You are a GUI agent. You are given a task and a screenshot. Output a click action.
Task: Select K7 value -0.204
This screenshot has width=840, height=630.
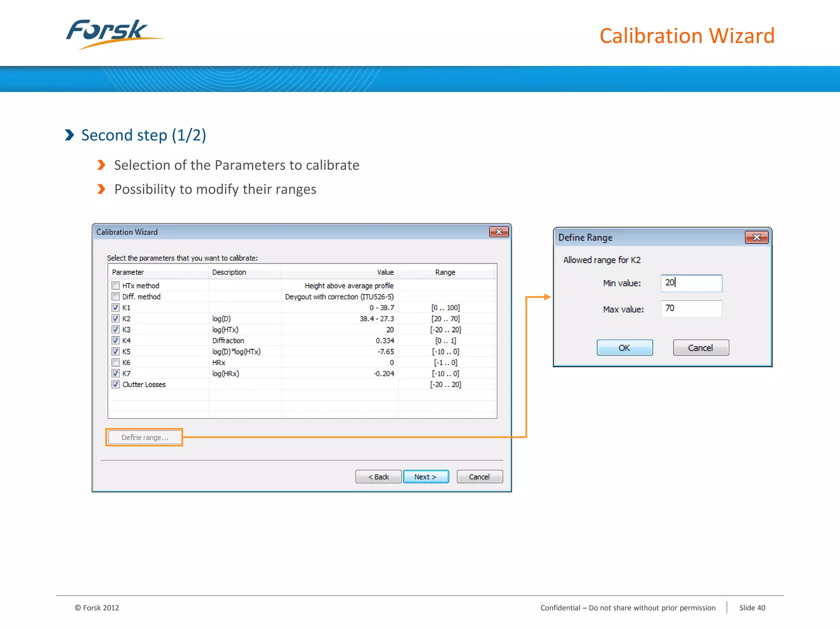[384, 374]
